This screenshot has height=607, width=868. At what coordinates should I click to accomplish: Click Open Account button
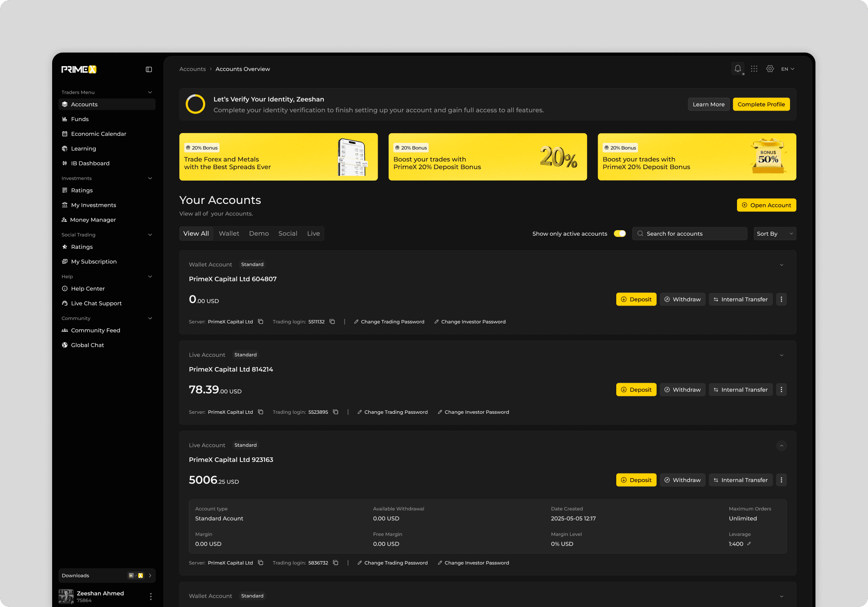[766, 205]
